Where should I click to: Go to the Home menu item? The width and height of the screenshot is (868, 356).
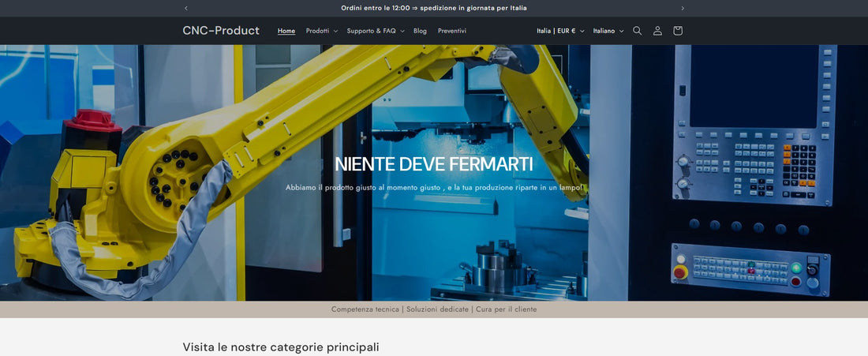(x=286, y=31)
